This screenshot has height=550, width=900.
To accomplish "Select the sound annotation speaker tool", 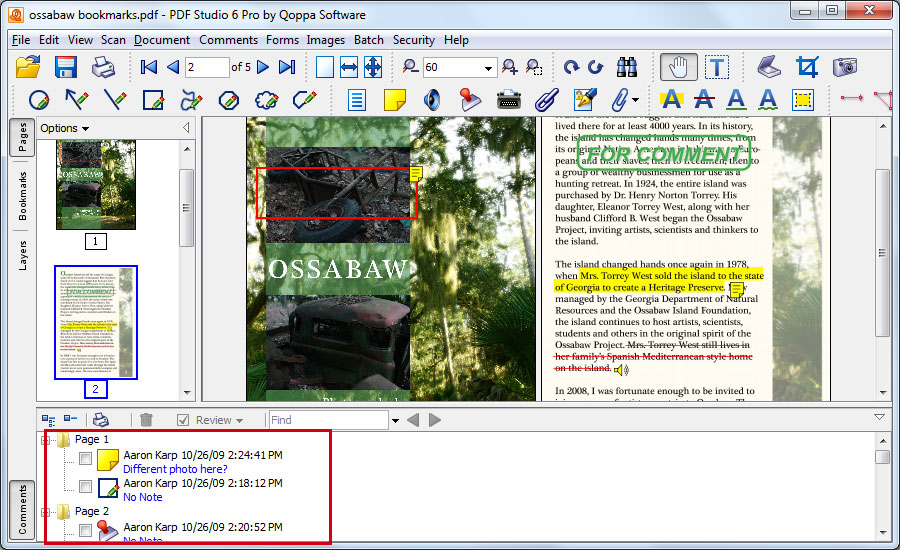I will pos(432,100).
